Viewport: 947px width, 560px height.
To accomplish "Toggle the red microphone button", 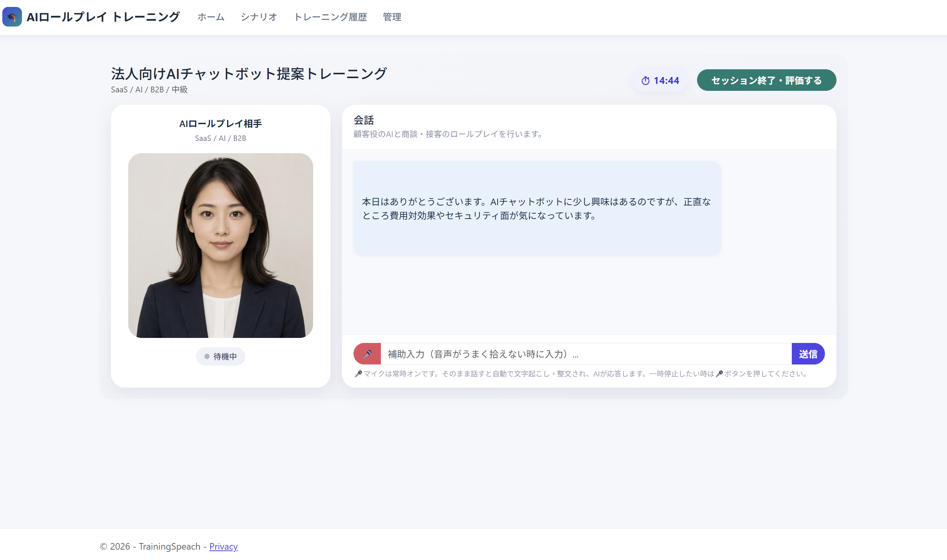I will pyautogui.click(x=367, y=353).
